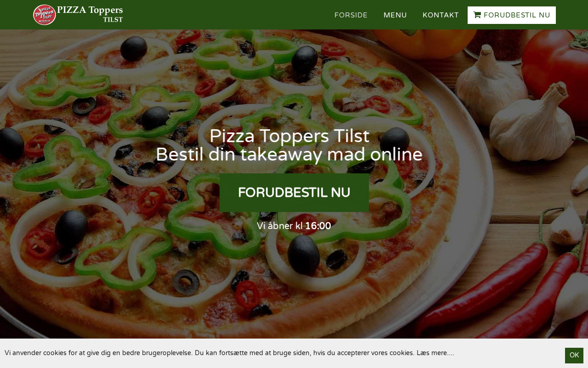Open the MENU navigation item
The width and height of the screenshot is (588, 368).
point(395,15)
